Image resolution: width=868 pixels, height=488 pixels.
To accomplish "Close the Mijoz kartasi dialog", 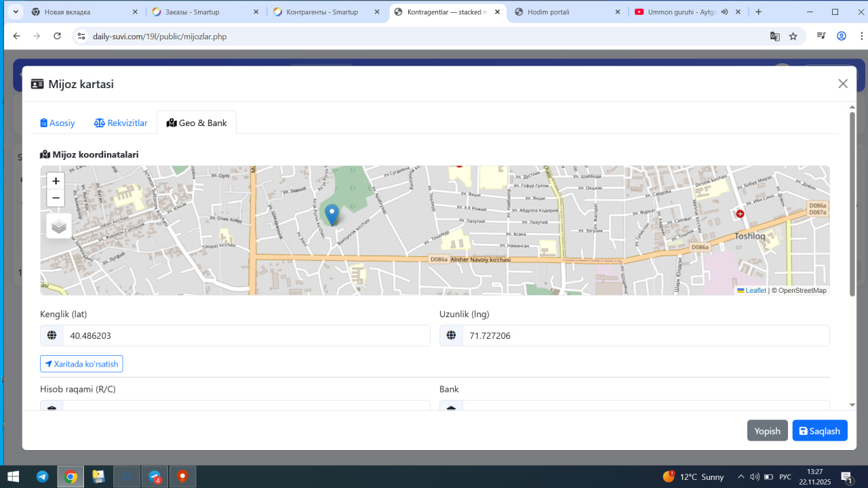I will [843, 83].
